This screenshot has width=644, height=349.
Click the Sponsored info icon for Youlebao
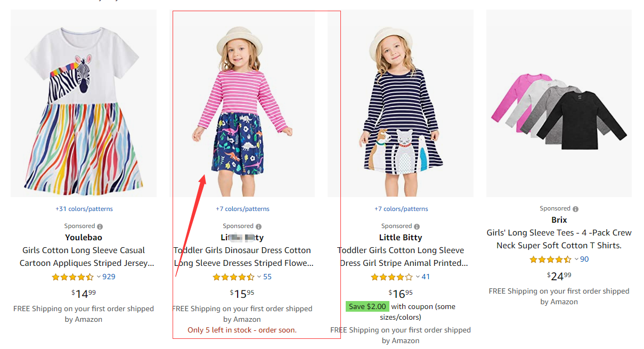click(100, 226)
